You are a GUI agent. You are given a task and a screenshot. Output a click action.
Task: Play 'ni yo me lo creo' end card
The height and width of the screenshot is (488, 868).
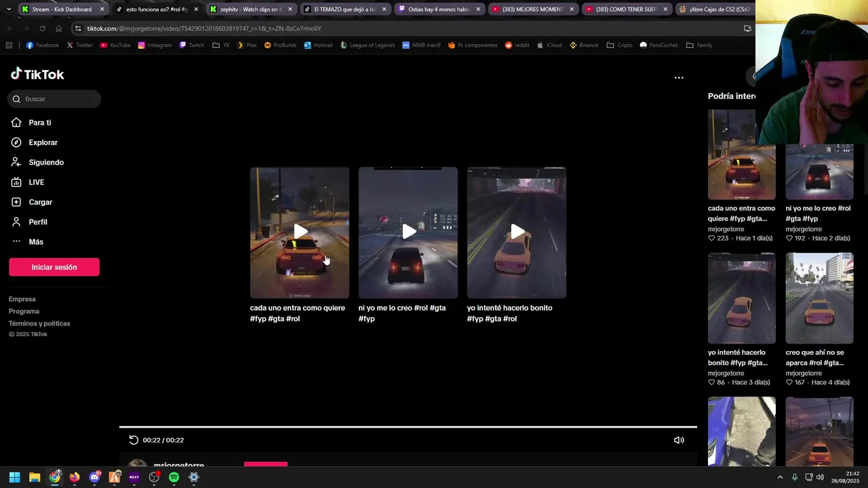point(408,232)
